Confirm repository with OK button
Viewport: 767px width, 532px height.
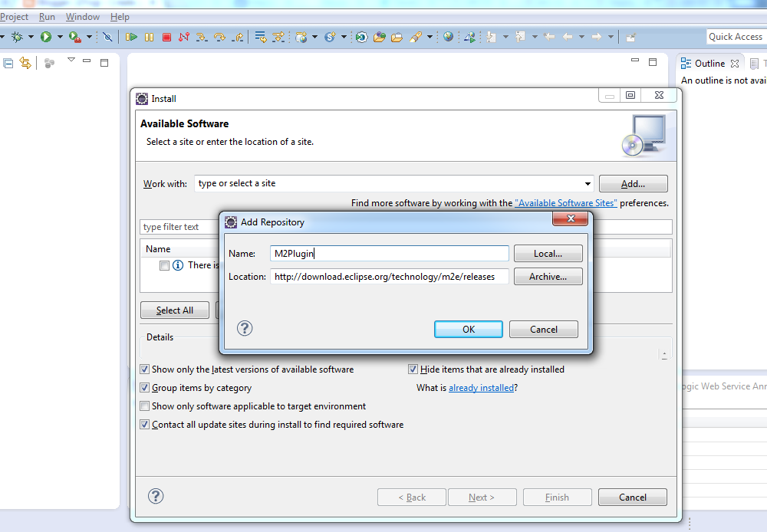468,329
